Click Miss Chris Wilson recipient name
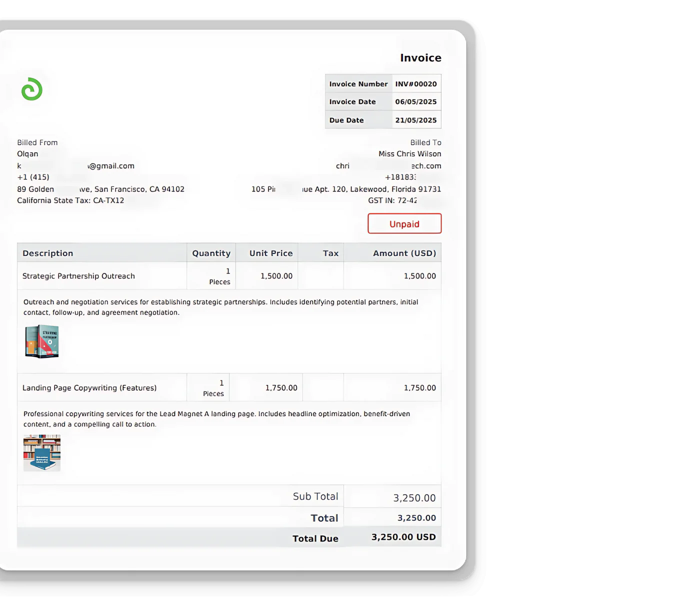The image size is (700, 600). (409, 154)
